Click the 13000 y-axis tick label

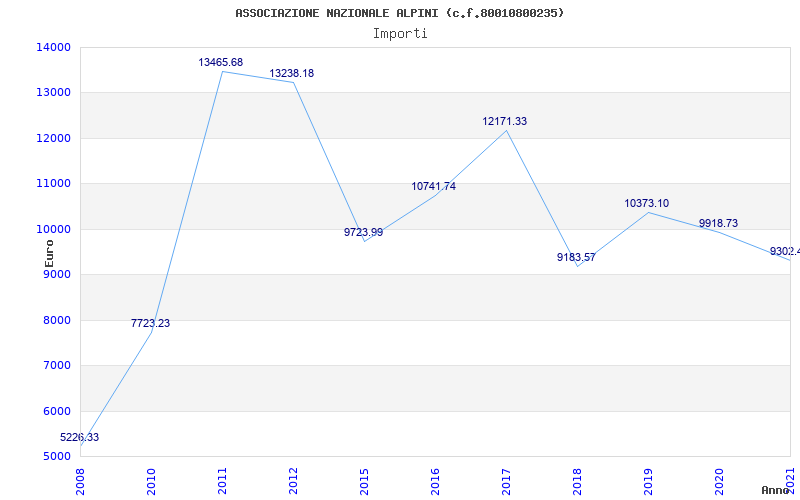[53, 93]
